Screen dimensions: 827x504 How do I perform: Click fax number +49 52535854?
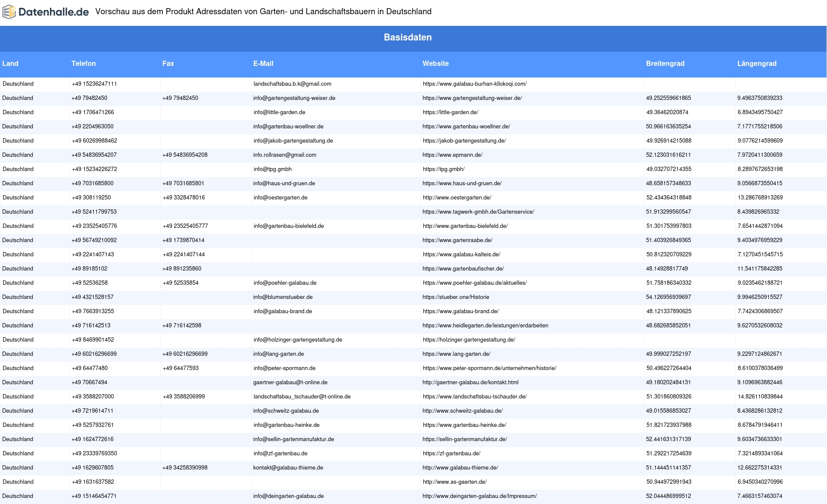(181, 283)
